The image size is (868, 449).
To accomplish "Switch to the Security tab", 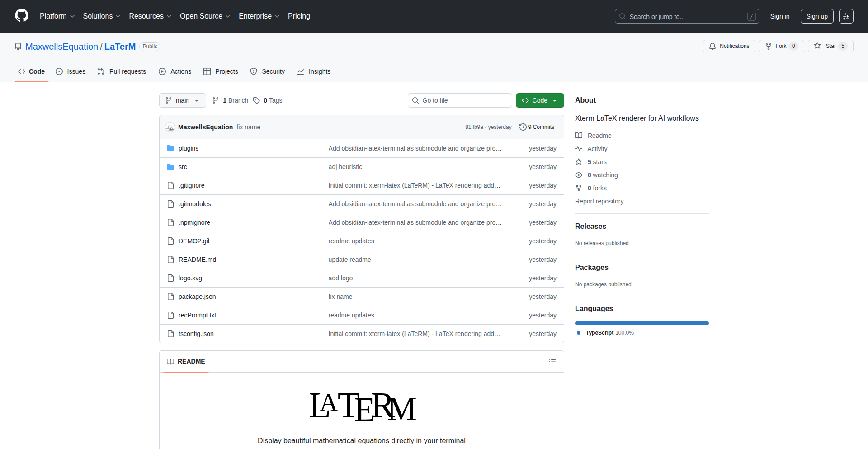I will point(268,71).
